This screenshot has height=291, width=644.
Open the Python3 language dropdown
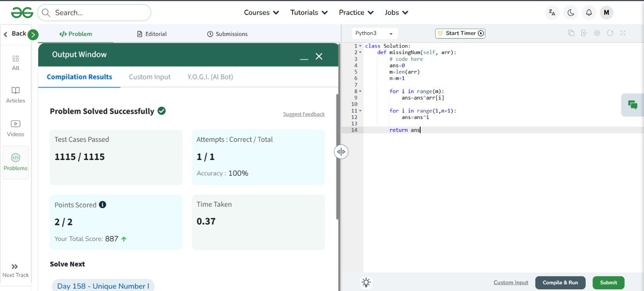[x=375, y=33]
